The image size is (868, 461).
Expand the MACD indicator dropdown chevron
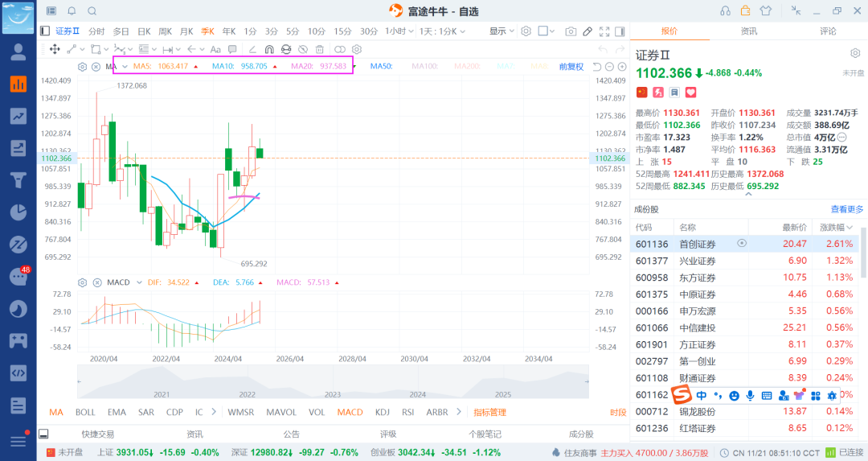pos(139,282)
